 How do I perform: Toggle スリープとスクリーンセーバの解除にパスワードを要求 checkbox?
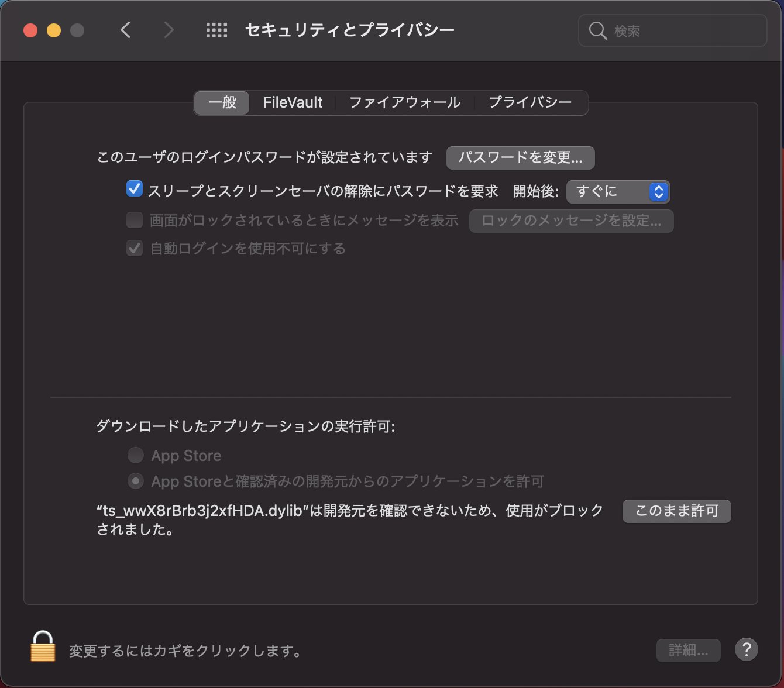click(135, 189)
